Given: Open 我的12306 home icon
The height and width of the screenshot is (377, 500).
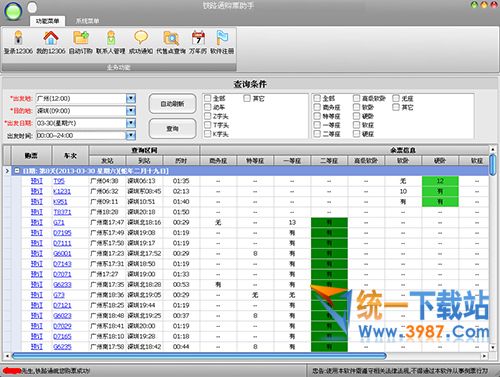Looking at the screenshot, I should pyautogui.click(x=51, y=42).
